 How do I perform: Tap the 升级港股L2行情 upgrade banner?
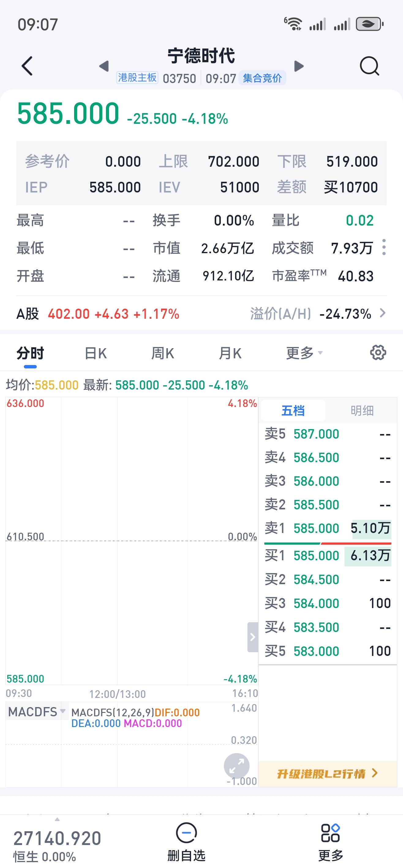[x=327, y=774]
